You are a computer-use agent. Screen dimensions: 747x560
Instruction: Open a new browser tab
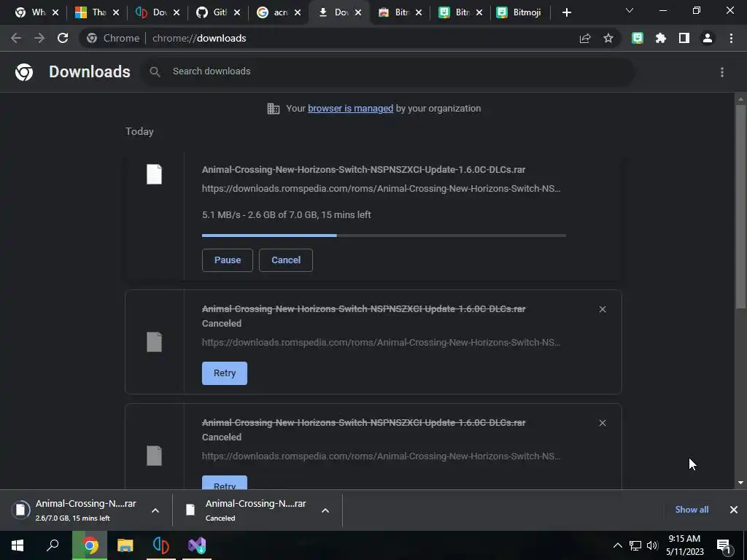tap(566, 12)
